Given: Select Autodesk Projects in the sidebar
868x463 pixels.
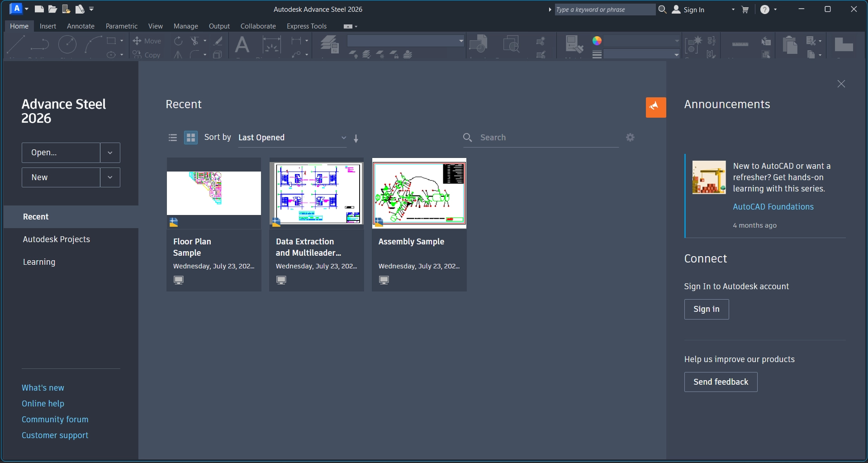Looking at the screenshot, I should tap(71, 239).
